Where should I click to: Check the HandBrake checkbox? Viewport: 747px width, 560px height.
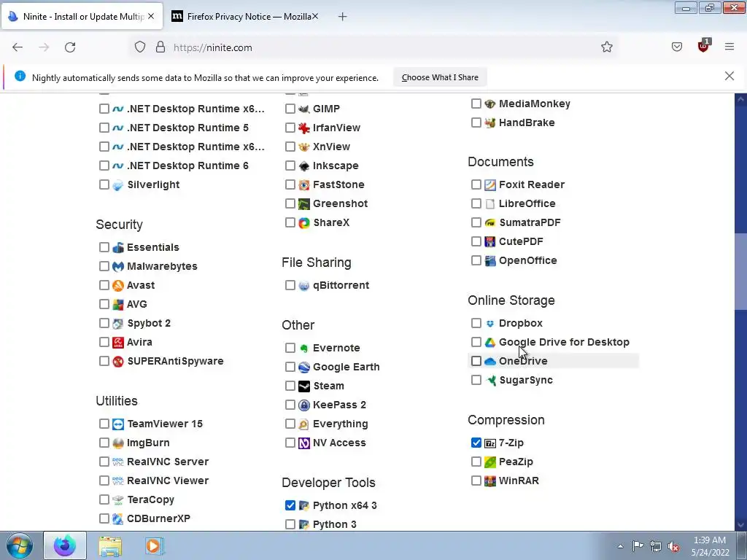click(x=476, y=122)
